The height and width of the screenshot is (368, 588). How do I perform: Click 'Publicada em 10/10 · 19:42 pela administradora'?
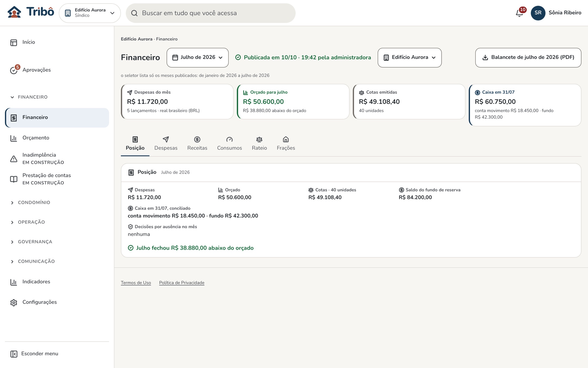pos(307,58)
